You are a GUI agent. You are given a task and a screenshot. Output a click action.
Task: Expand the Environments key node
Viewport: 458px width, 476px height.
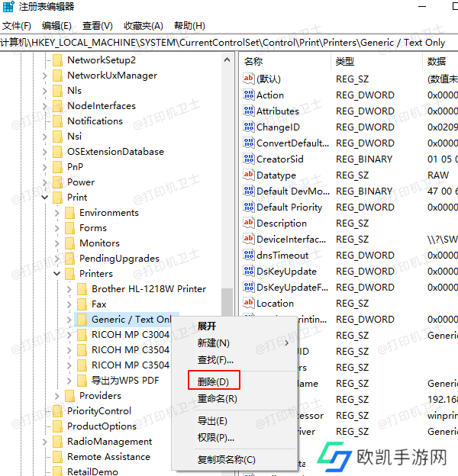click(x=57, y=213)
